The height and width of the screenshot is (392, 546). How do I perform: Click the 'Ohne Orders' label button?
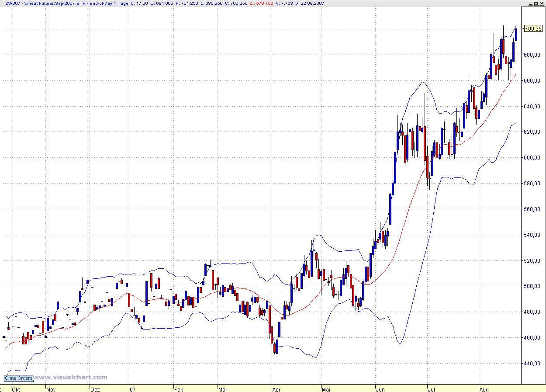(19, 378)
